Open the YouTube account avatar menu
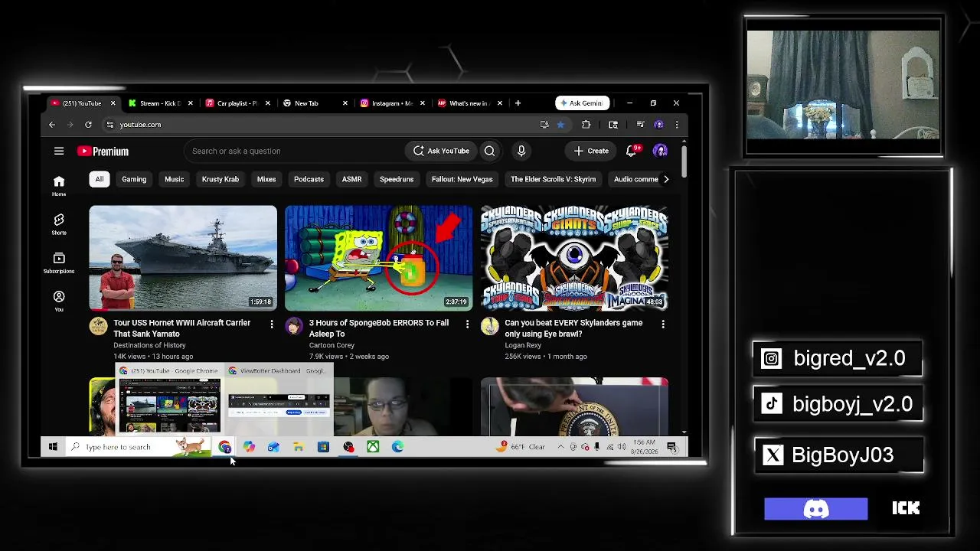 click(x=660, y=151)
